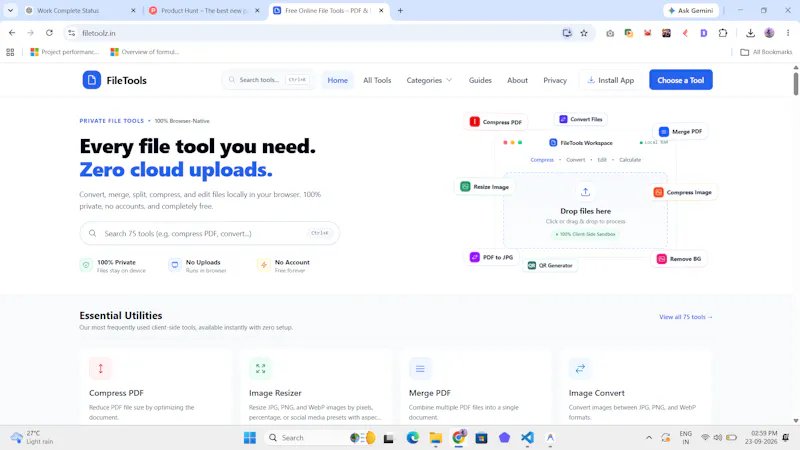Click the 100% Private shield icon
The width and height of the screenshot is (800, 450).
pyautogui.click(x=86, y=265)
